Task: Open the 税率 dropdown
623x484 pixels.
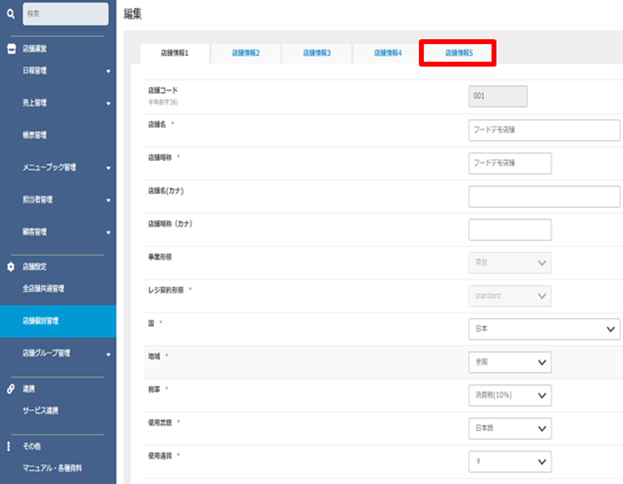Action: pyautogui.click(x=509, y=395)
